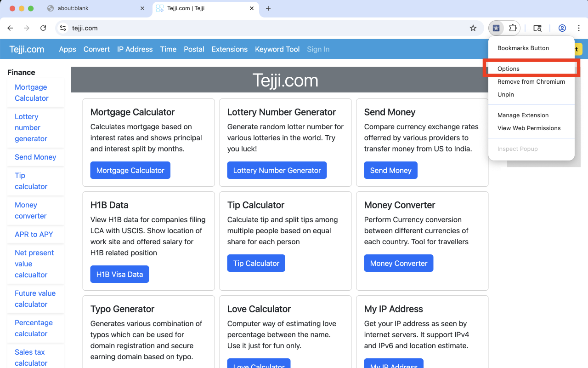Select Options in the extension menu
Screen dimensions: 588x368
coord(508,69)
